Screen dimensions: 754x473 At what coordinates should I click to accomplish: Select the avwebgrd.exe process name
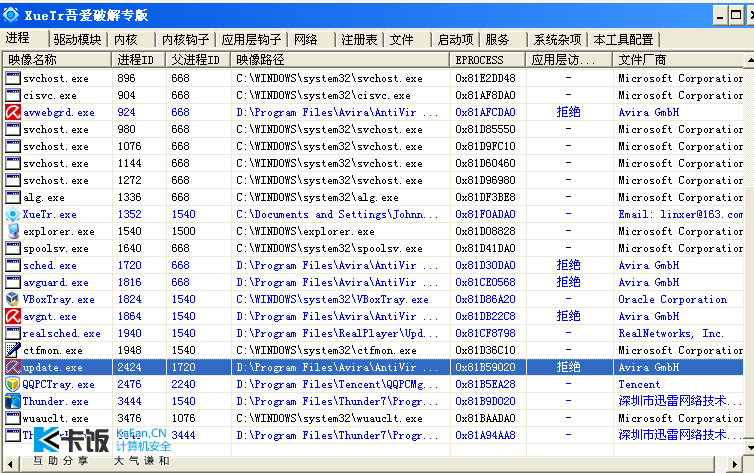pyautogui.click(x=59, y=112)
